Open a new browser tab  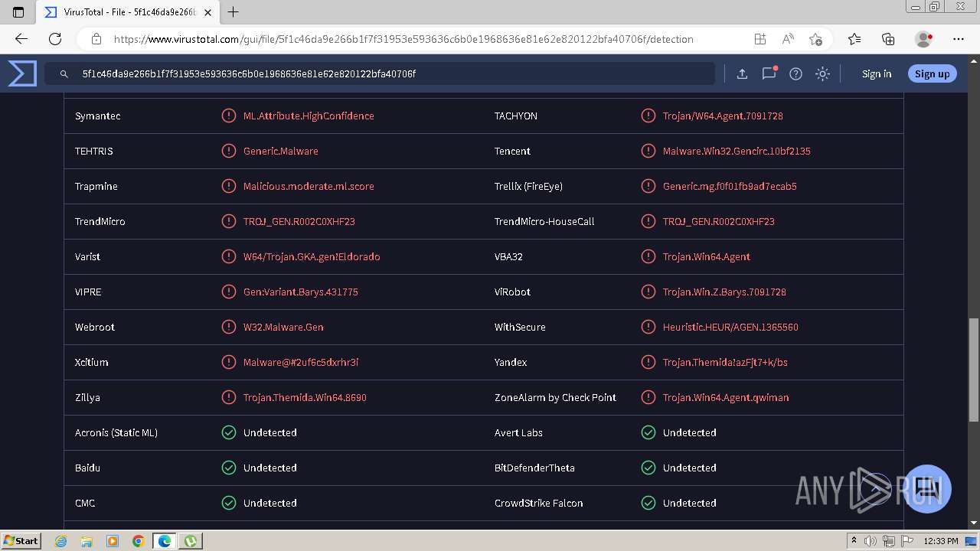pos(234,12)
